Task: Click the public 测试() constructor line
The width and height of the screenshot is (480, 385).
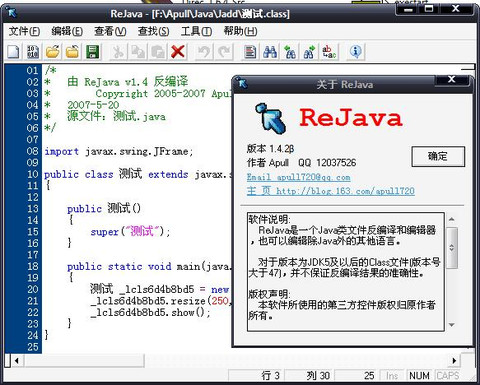Action: pyautogui.click(x=104, y=209)
